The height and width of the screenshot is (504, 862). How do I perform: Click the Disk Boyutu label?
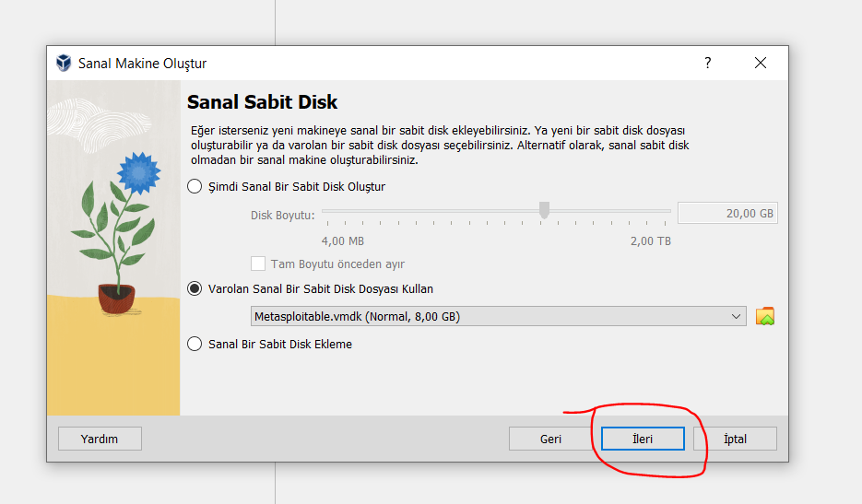[x=282, y=215]
